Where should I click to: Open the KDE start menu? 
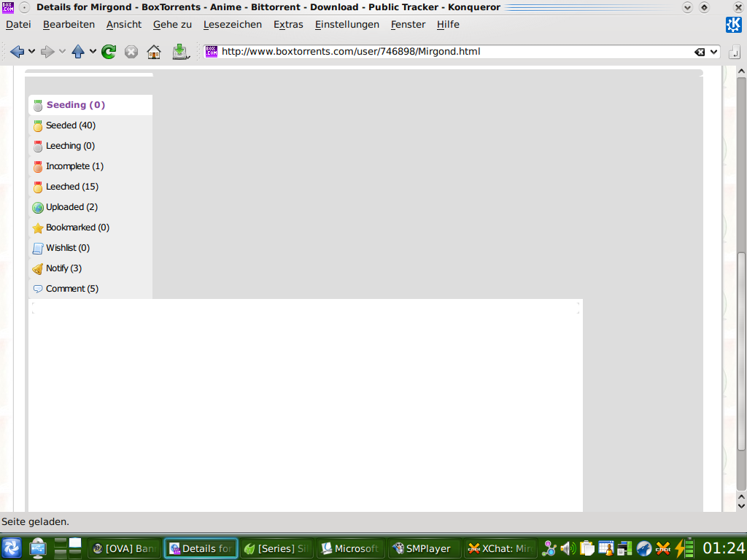[x=12, y=548]
